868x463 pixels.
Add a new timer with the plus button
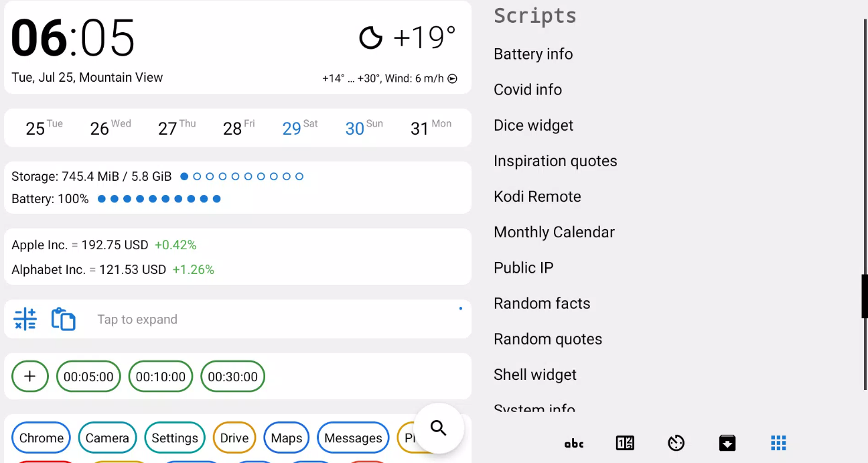(x=30, y=376)
